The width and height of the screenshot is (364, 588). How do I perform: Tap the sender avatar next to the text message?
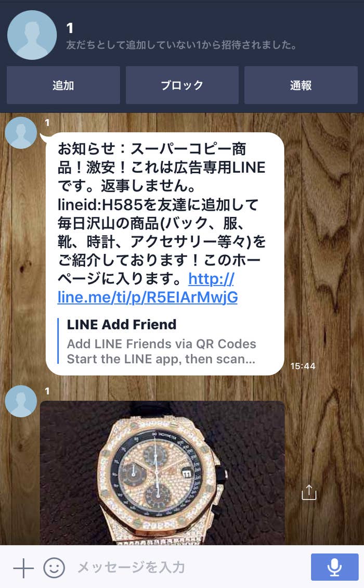(x=21, y=133)
